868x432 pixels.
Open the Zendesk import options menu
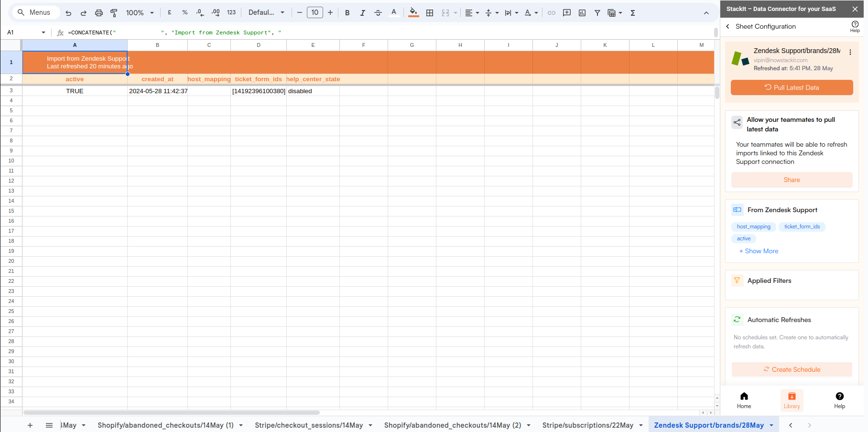click(x=850, y=52)
